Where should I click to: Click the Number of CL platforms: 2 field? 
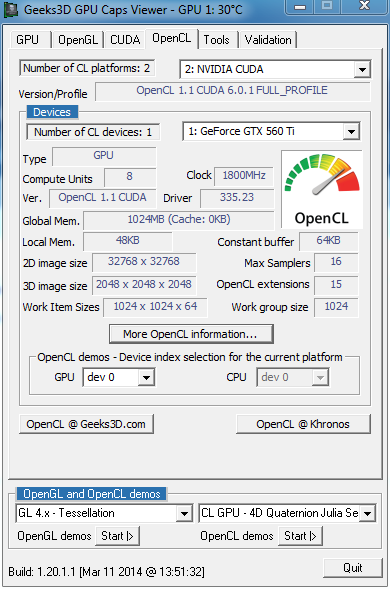pos(87,68)
